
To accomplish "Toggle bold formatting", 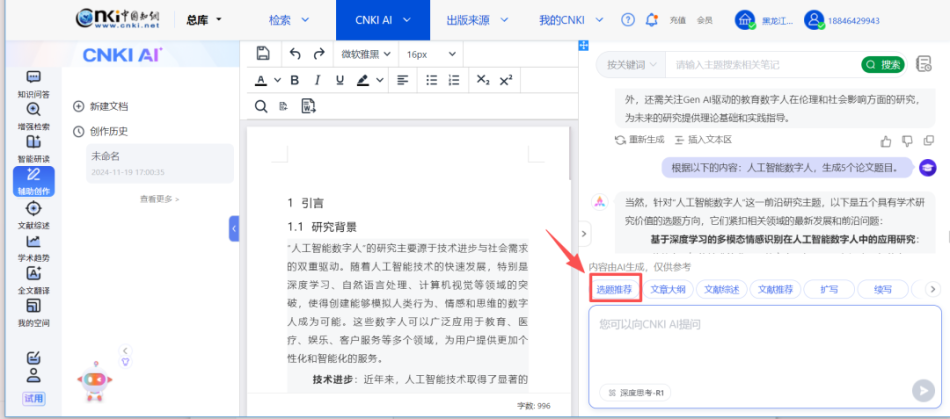I will click(295, 80).
